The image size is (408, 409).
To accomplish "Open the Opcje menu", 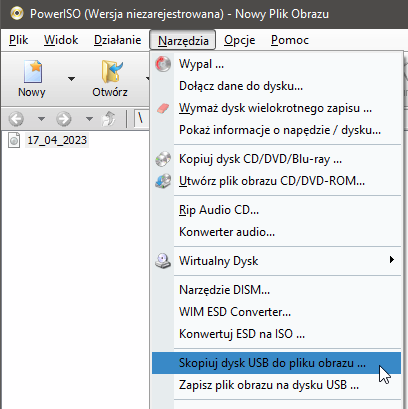I will [x=240, y=40].
